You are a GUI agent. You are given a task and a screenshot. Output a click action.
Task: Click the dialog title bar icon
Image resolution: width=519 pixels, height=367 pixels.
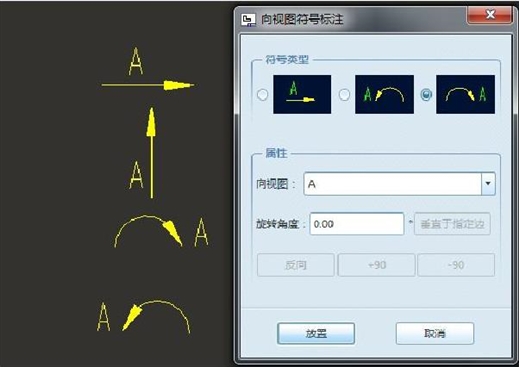point(248,20)
